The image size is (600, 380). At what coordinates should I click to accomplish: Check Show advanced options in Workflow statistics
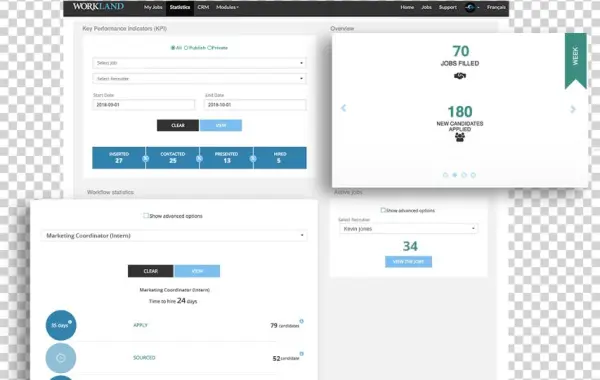point(146,215)
